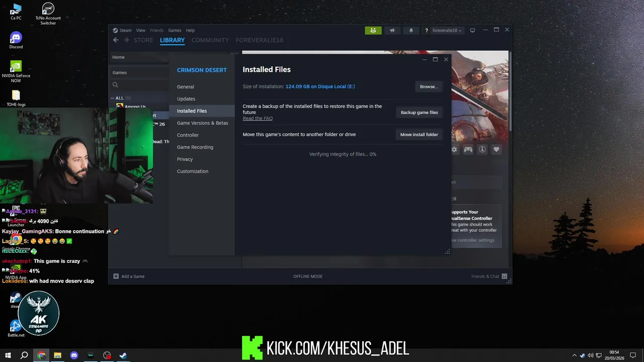The width and height of the screenshot is (644, 362).
Task: Favorite the game with the heart icon
Action: click(x=496, y=149)
